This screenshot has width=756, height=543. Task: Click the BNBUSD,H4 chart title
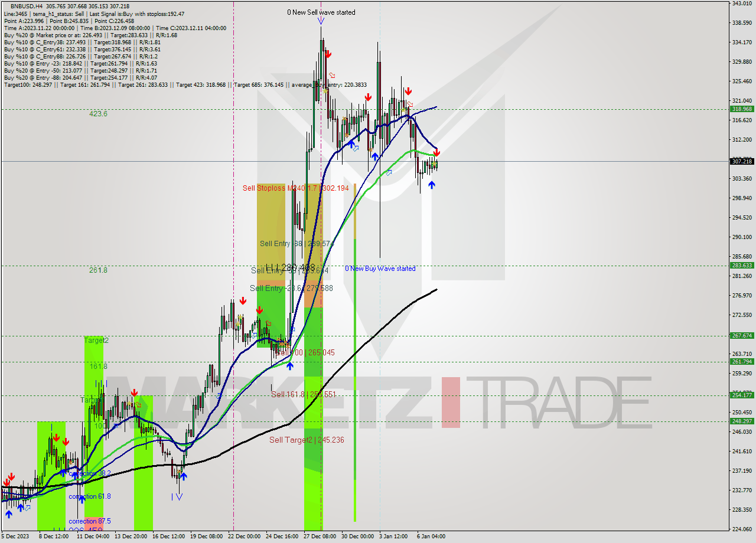click(26, 6)
